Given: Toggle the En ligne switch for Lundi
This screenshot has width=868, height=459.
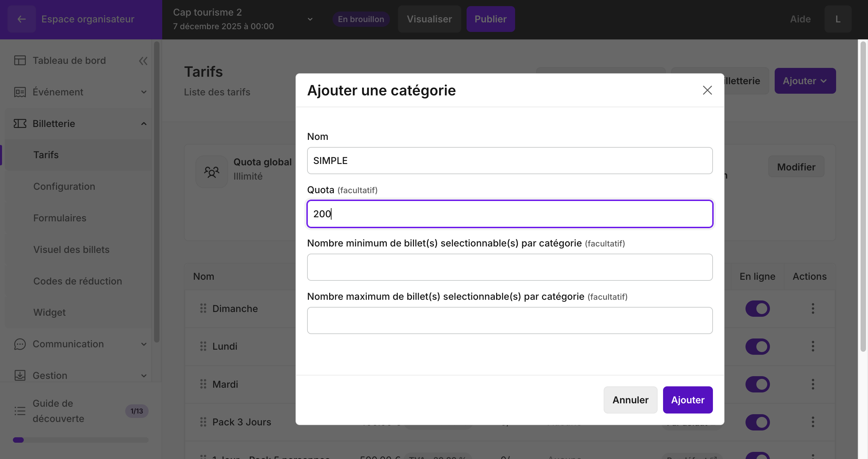Looking at the screenshot, I should [x=757, y=347].
